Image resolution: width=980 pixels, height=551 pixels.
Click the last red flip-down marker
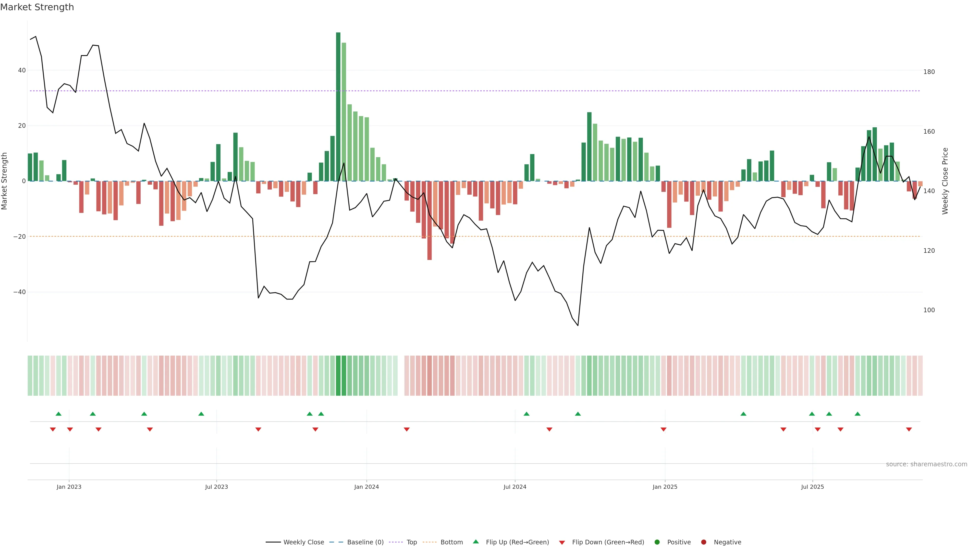tap(909, 429)
